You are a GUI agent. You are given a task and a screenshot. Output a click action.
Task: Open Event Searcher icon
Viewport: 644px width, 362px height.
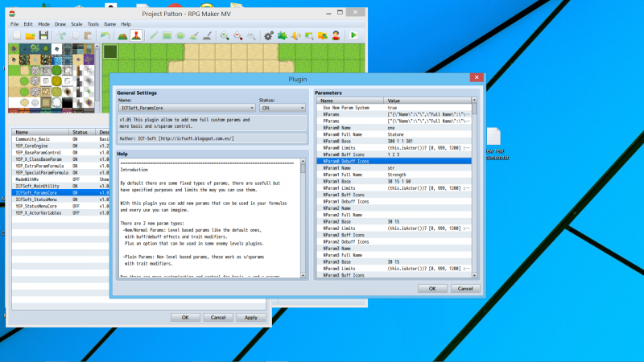pyautogui.click(x=309, y=35)
